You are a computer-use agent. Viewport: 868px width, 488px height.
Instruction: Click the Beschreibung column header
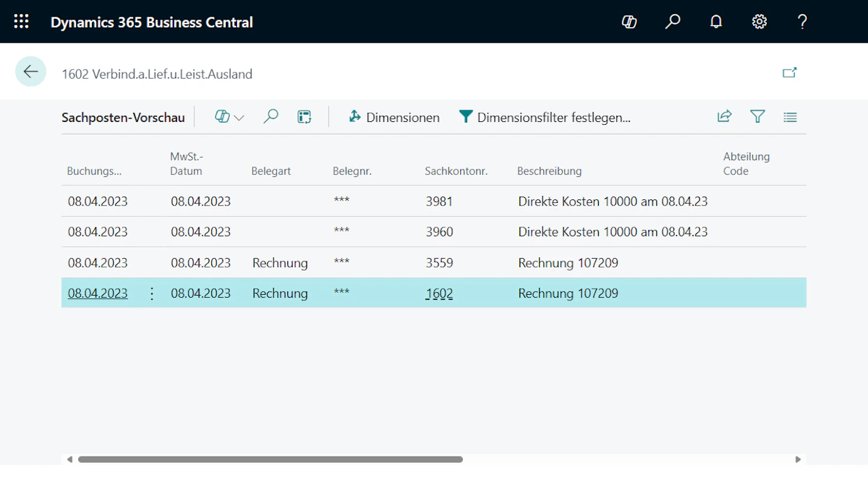pyautogui.click(x=549, y=171)
